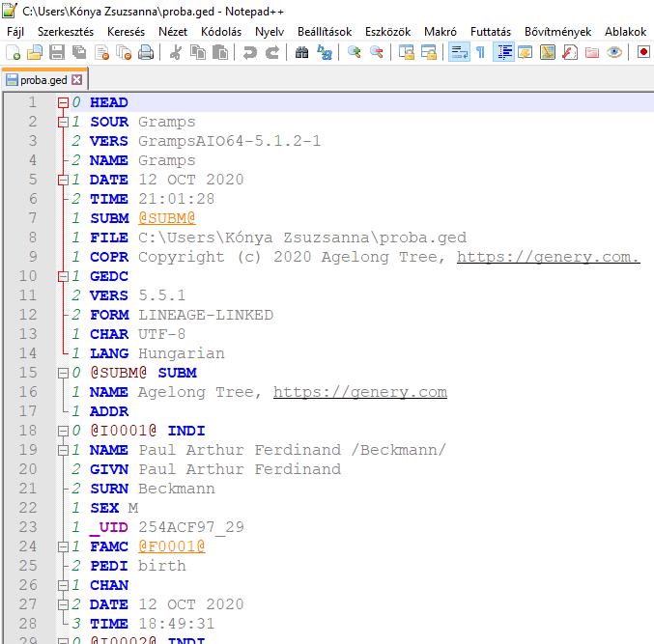Click the red record macro button
Screen dimensions: 654x644
tap(643, 52)
